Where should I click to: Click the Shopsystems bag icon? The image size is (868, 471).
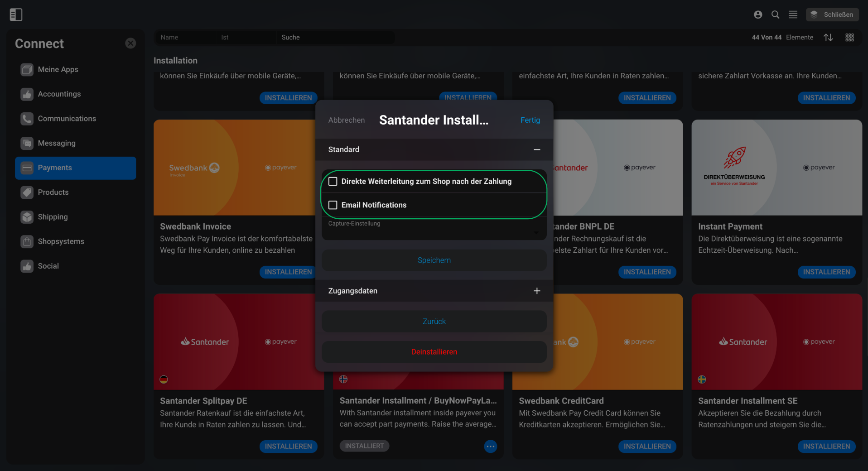click(x=27, y=241)
